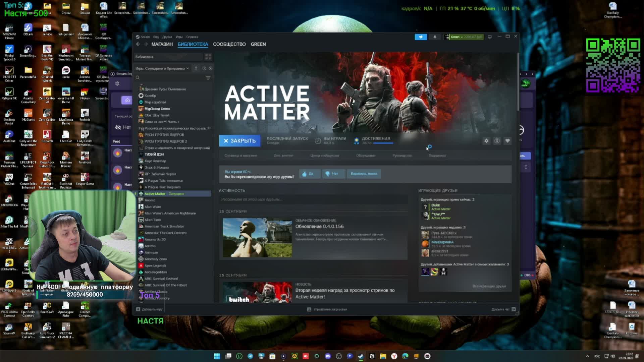Click the activity input field
Viewport: 644px width, 362px height.
tap(313, 199)
